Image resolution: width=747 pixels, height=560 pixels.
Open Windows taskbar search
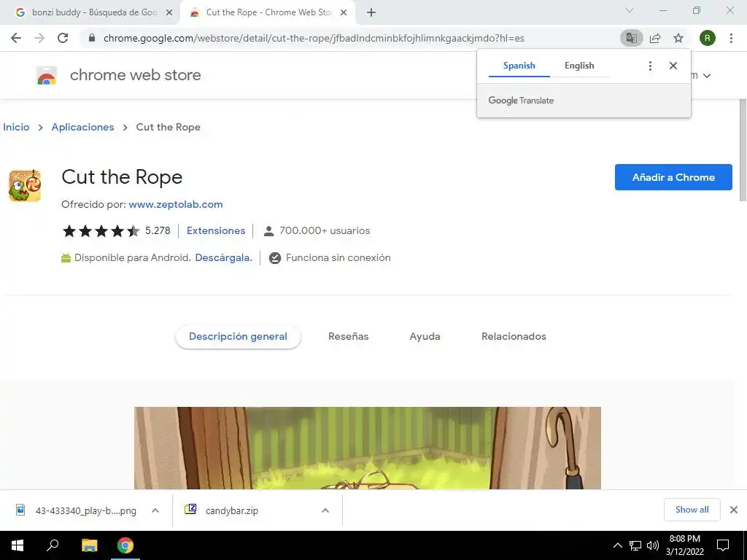[x=53, y=545]
